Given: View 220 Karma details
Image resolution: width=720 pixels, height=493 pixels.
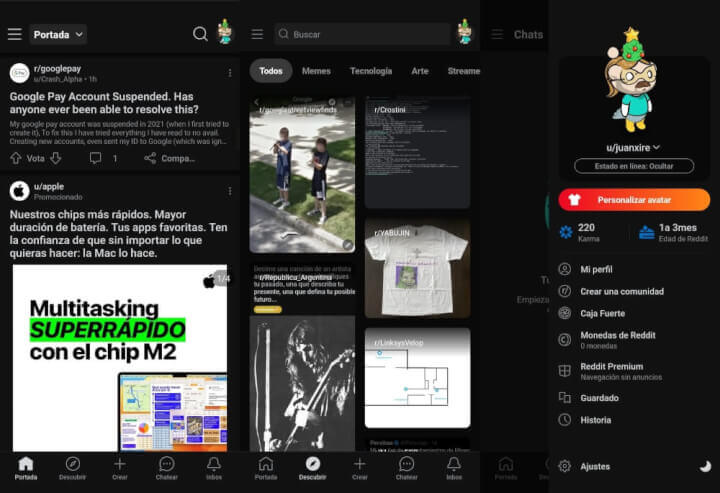Looking at the screenshot, I should [579, 232].
